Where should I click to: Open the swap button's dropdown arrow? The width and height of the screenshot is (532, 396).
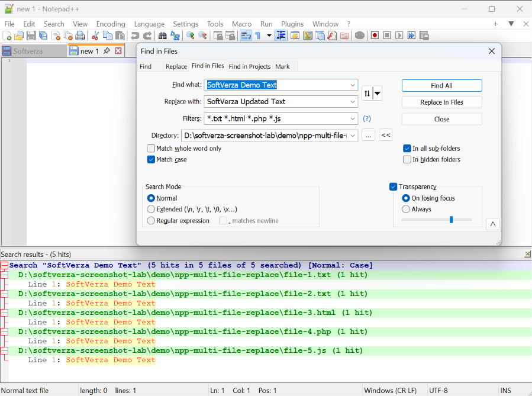point(378,93)
